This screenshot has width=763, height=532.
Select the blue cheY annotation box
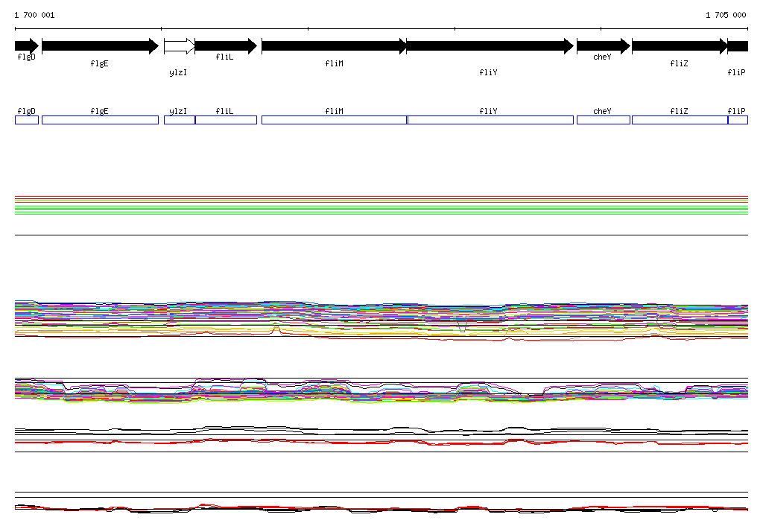click(x=604, y=120)
